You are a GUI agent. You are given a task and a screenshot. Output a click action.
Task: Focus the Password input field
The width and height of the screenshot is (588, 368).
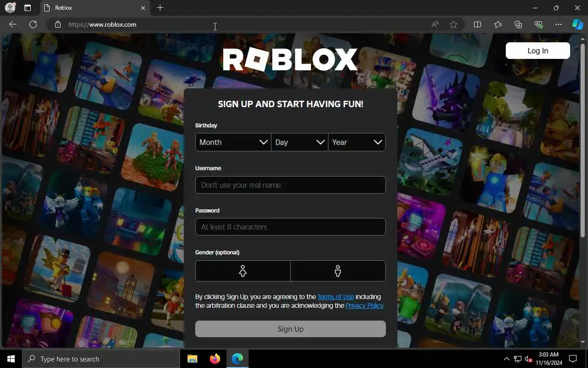[x=290, y=227]
